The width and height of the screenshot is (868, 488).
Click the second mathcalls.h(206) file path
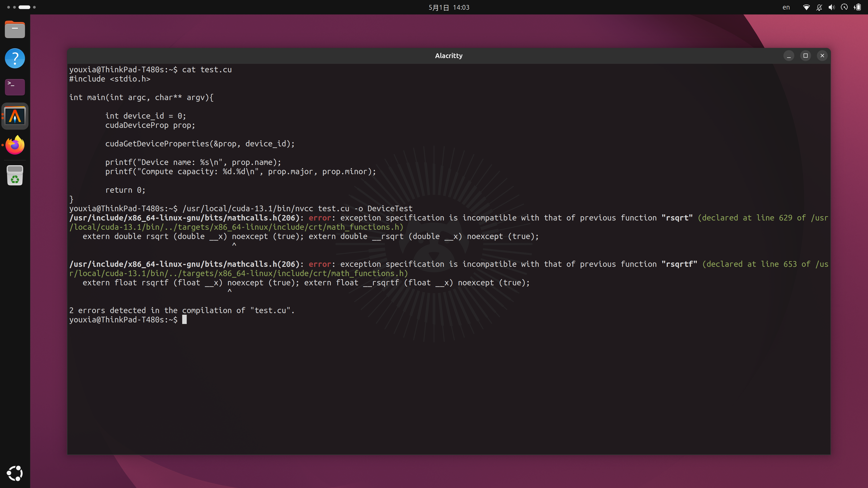[x=184, y=264]
